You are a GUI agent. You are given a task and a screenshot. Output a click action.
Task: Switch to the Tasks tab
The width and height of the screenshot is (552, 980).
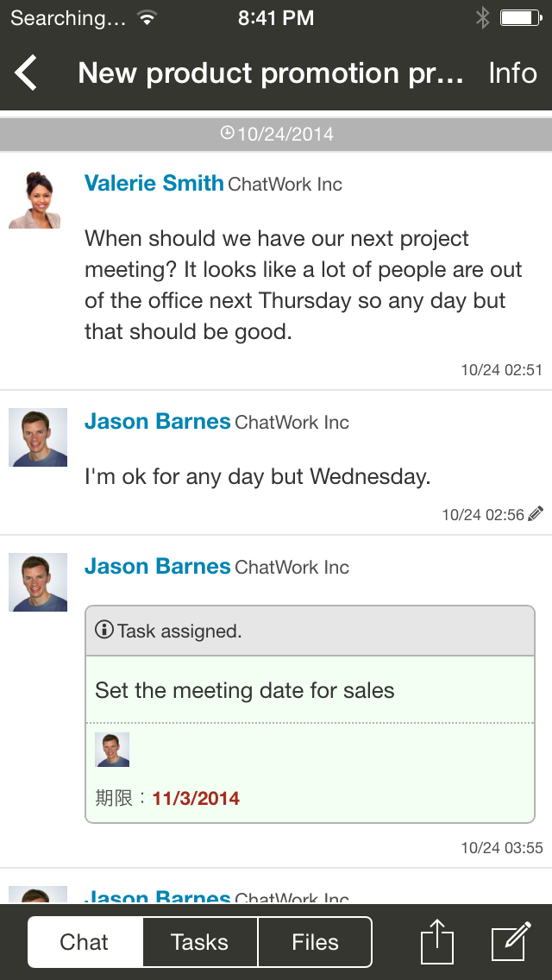(x=199, y=942)
